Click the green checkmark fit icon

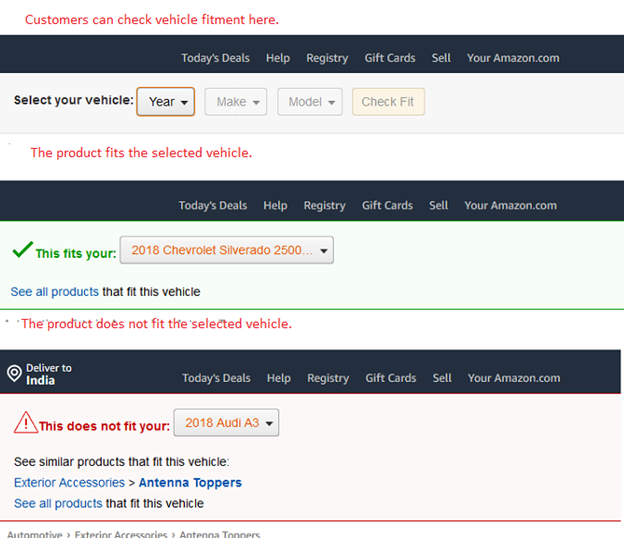coord(22,251)
